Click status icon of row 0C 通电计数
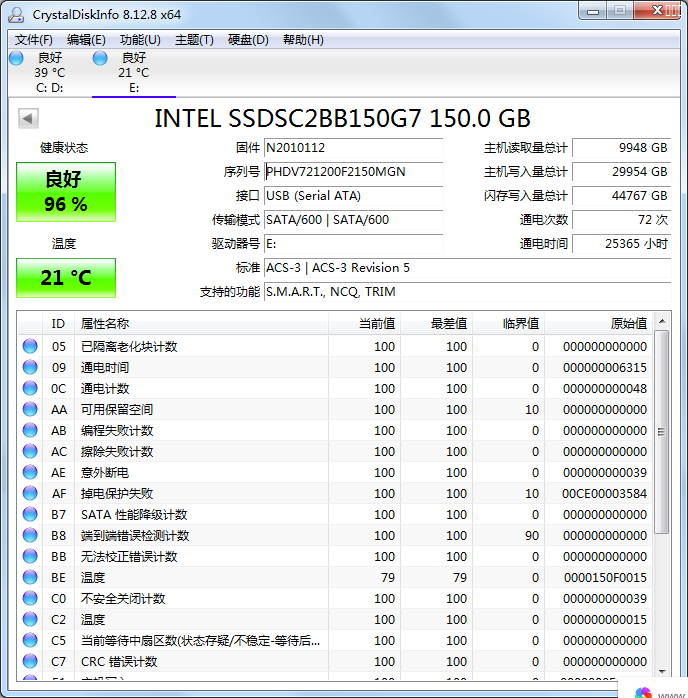The image size is (688, 698). tap(30, 388)
